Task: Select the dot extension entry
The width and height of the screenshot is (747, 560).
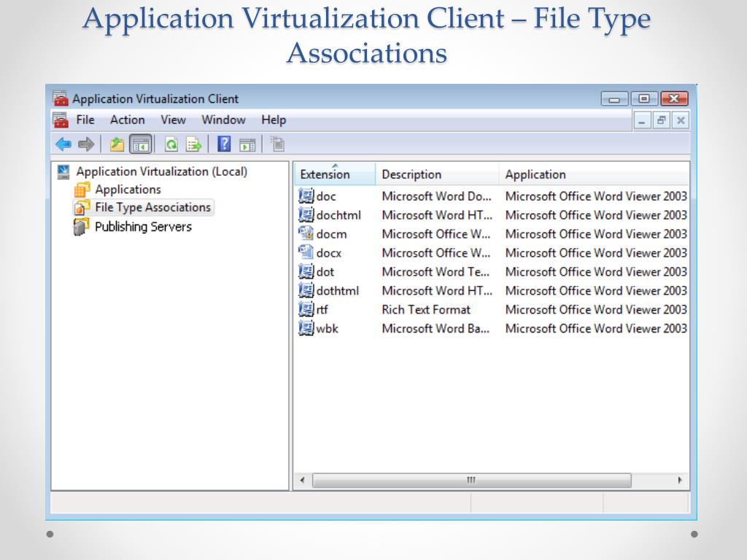Action: 325,272
